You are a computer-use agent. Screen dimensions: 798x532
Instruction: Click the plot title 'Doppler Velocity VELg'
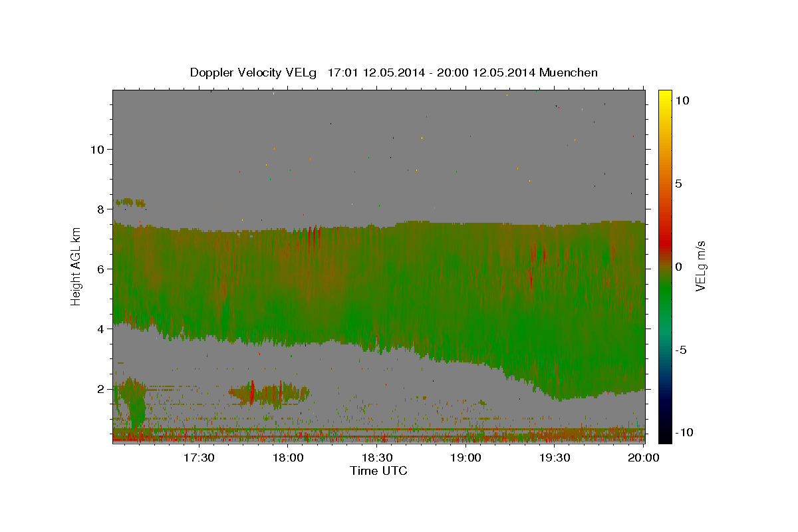[253, 72]
